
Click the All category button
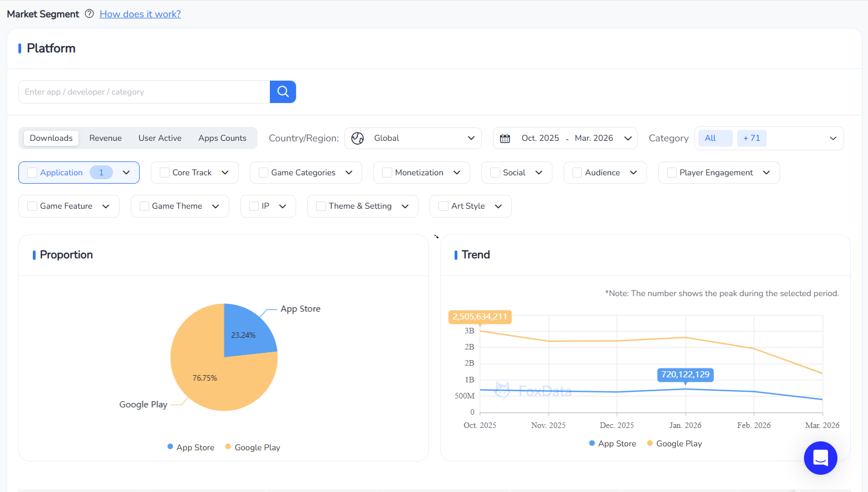pos(714,137)
